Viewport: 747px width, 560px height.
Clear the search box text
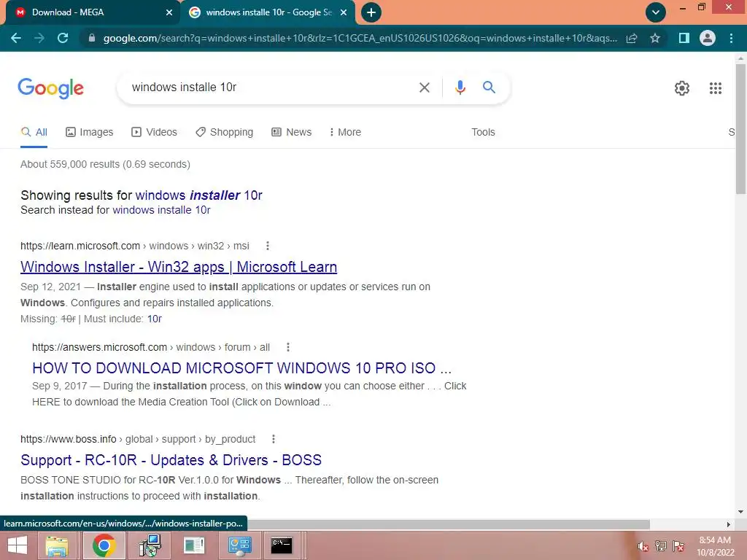click(x=425, y=87)
